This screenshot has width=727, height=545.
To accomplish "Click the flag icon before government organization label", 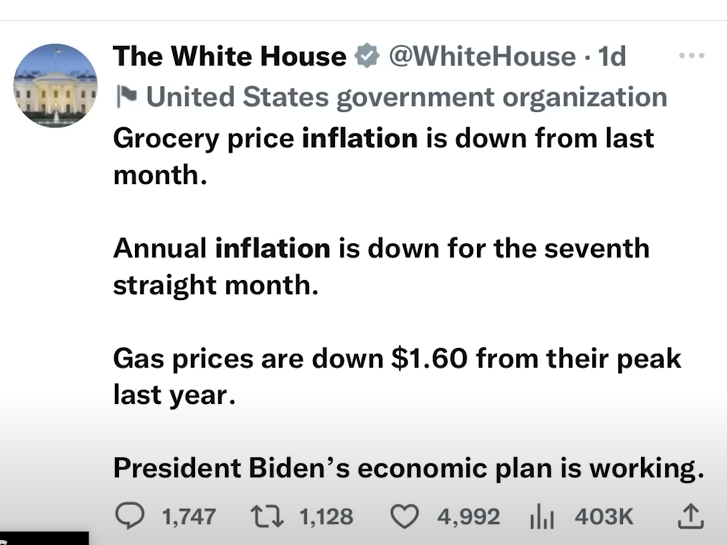I will 126,97.
